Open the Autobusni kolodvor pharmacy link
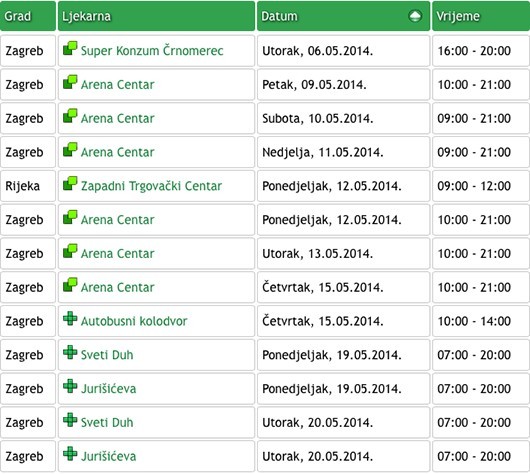The image size is (530, 474). click(134, 321)
